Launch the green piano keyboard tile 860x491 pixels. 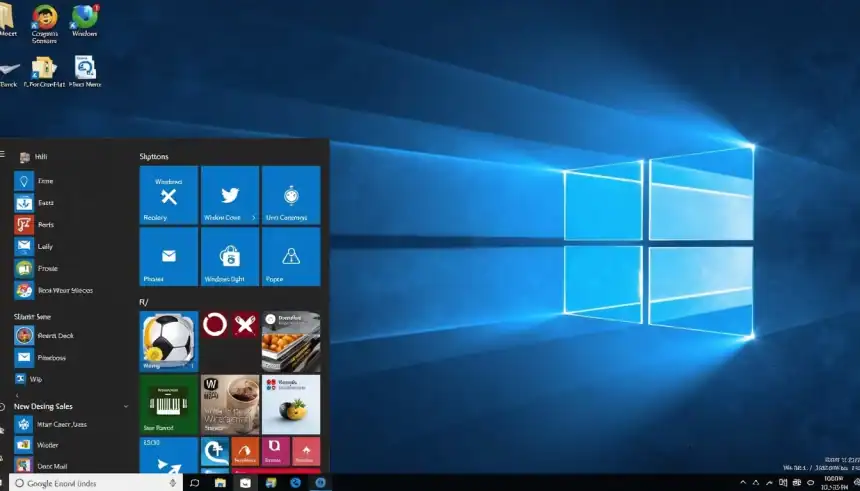[x=168, y=404]
